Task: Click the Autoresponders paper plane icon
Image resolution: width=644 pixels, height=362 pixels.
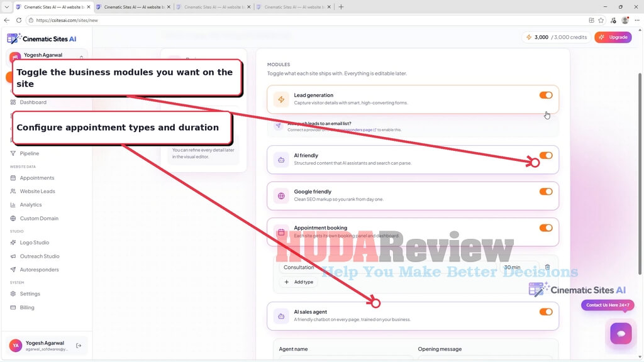Action: pos(13,270)
